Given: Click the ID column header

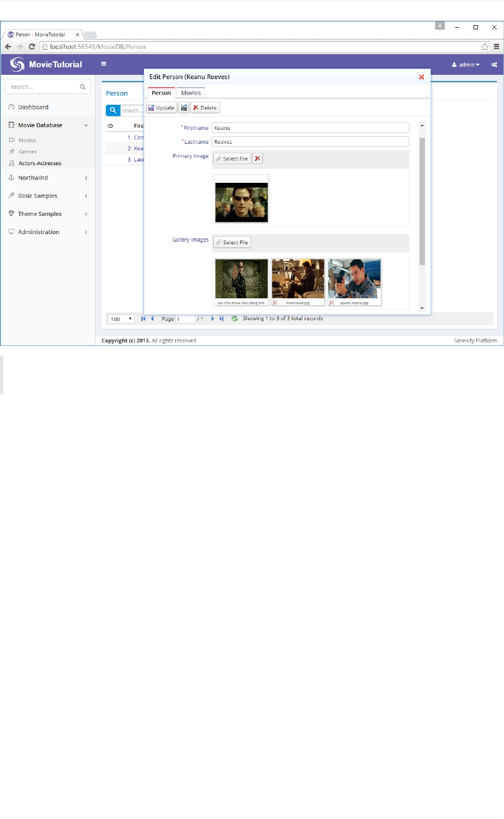Looking at the screenshot, I should click(x=110, y=126).
